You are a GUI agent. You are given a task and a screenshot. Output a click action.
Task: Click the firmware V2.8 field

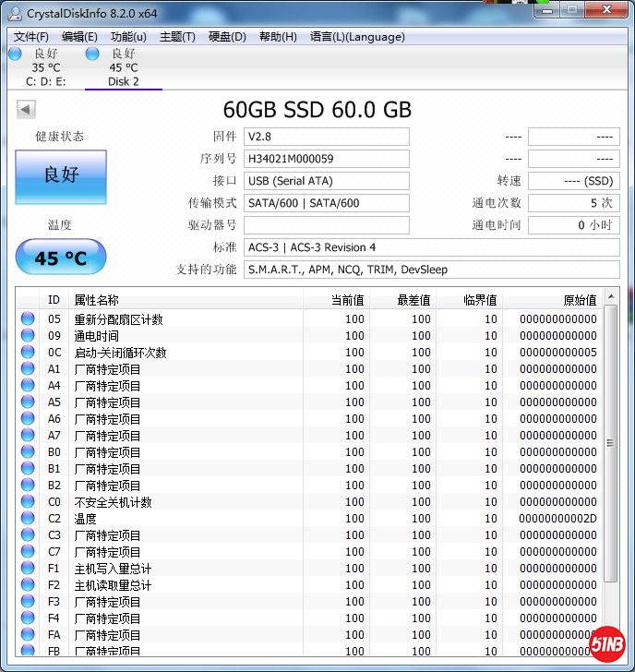(x=327, y=137)
